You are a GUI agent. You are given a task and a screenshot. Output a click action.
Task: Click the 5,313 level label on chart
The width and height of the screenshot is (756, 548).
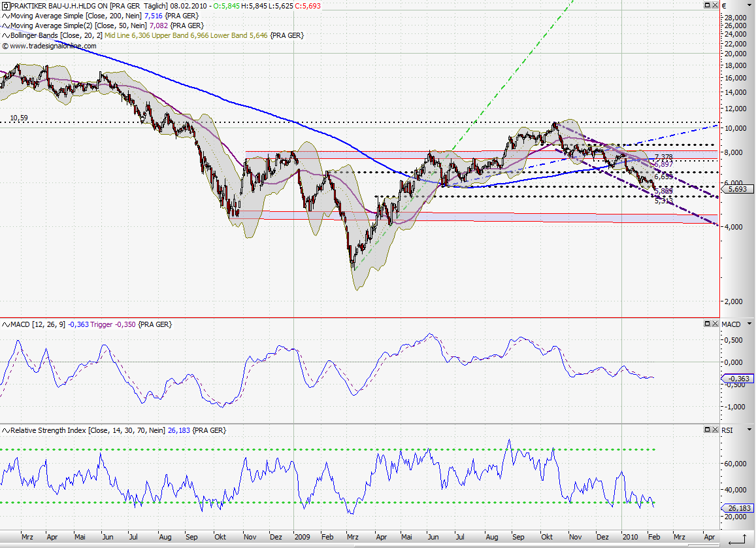tap(663, 201)
